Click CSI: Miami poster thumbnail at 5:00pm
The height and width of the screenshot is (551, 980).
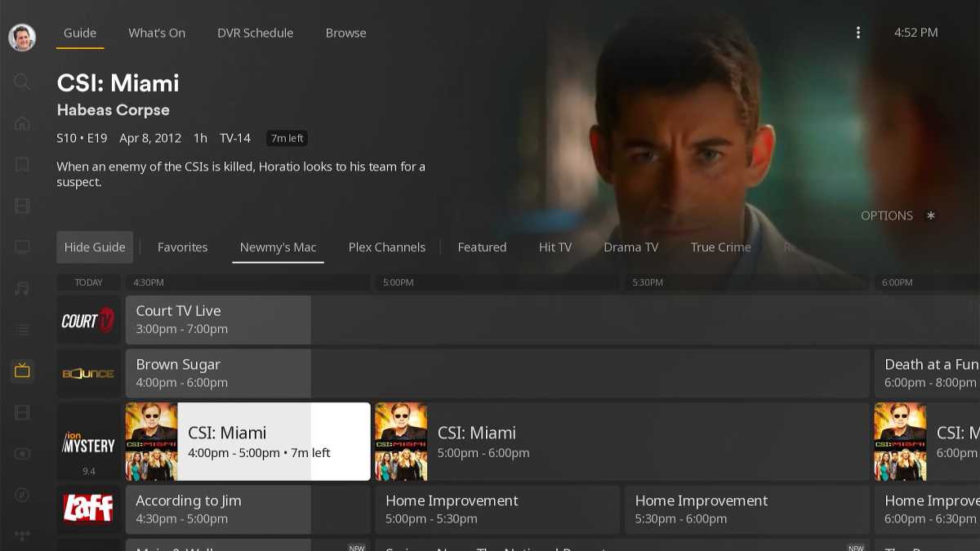coord(401,442)
